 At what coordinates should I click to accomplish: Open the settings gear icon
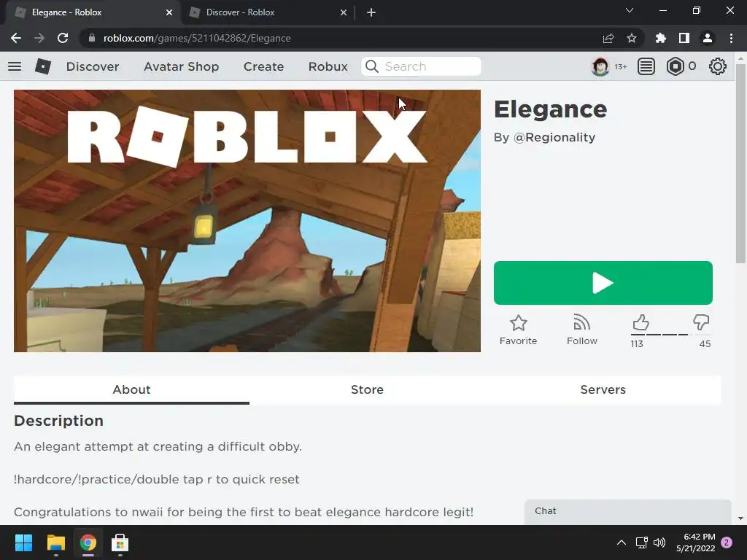pyautogui.click(x=718, y=66)
